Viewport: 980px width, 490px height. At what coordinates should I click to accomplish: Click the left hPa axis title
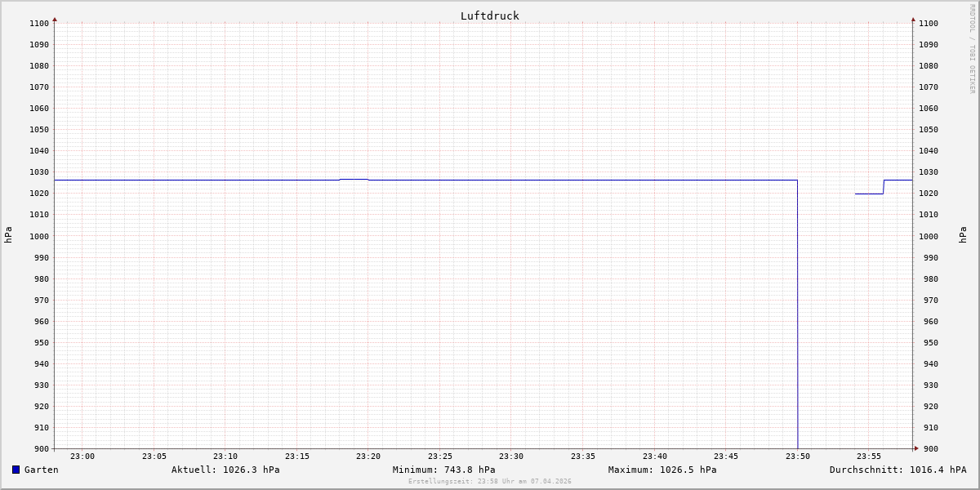click(8, 235)
